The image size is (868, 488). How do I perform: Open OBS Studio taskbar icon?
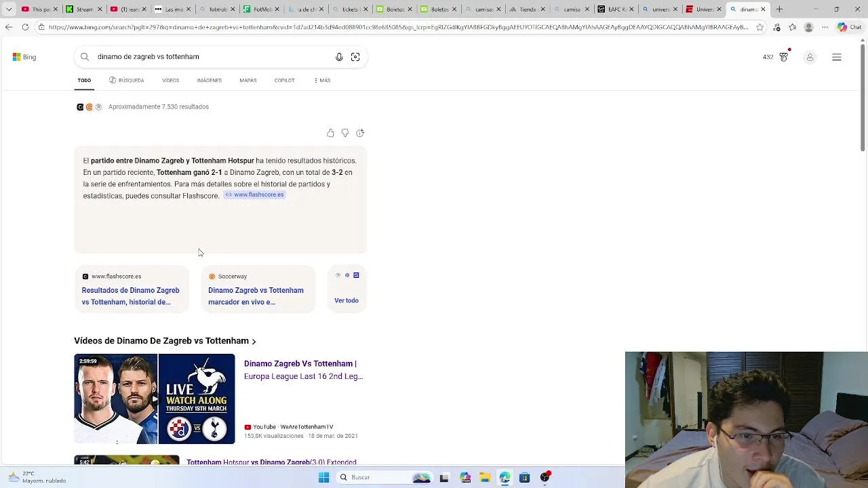545,478
